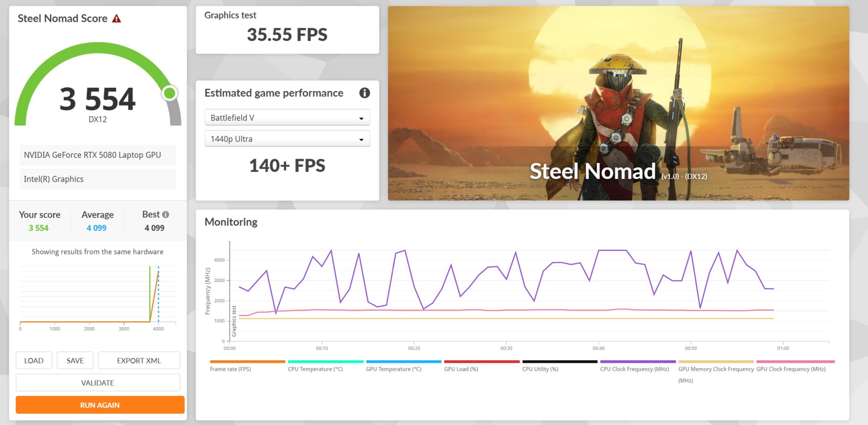Click the info icon for Estimated game performance
Image resolution: width=868 pixels, height=425 pixels.
[364, 93]
